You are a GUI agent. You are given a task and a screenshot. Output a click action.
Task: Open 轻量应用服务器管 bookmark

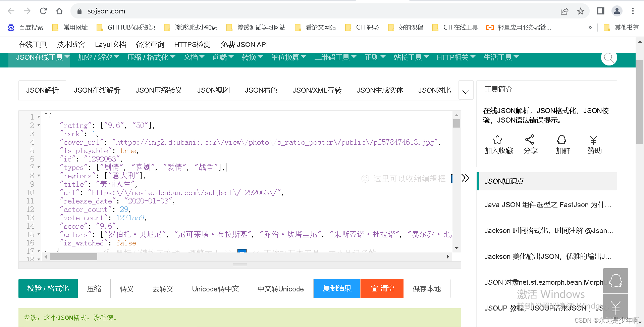click(519, 28)
